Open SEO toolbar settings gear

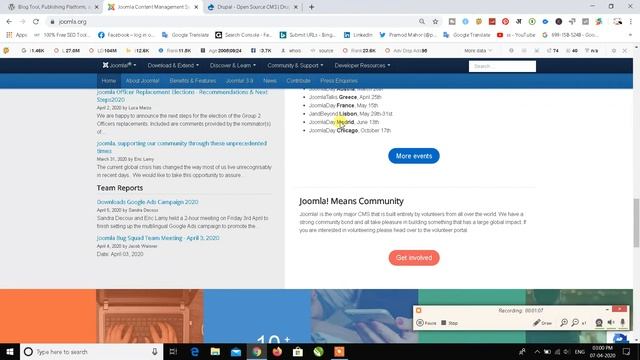[613, 51]
